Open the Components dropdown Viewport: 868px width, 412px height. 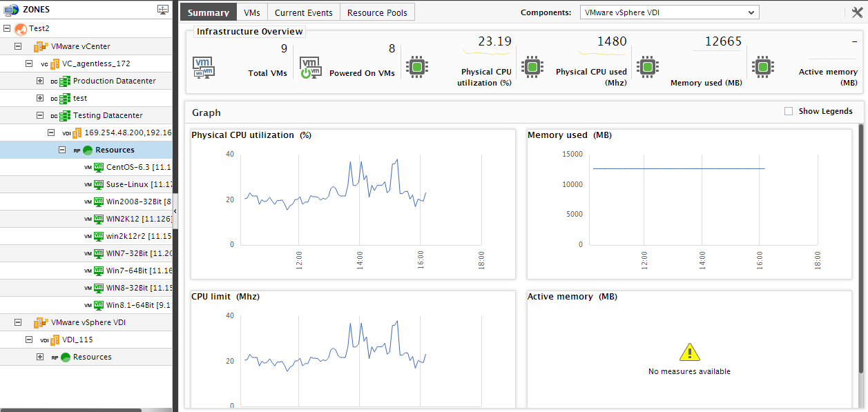(669, 12)
